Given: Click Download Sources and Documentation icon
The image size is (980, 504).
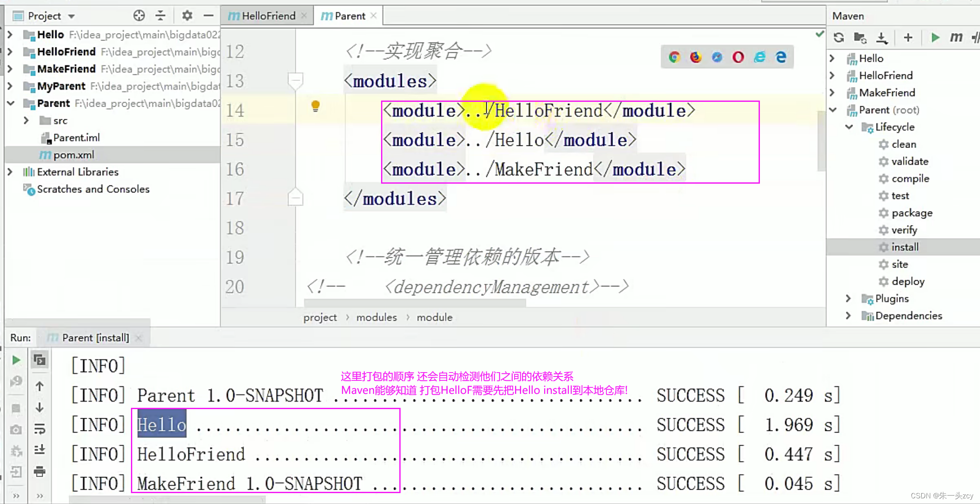Looking at the screenshot, I should pos(882,37).
